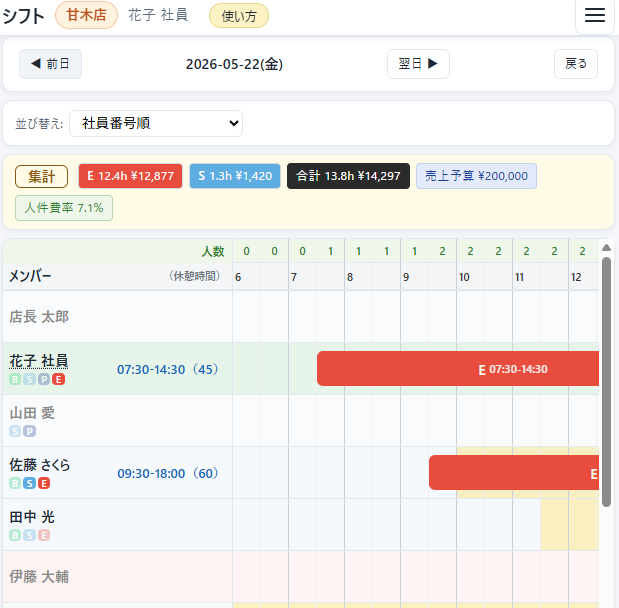Viewport: 619px width, 608px height.
Task: Toggle S badge for 佐藤 さくら
Action: 30,483
